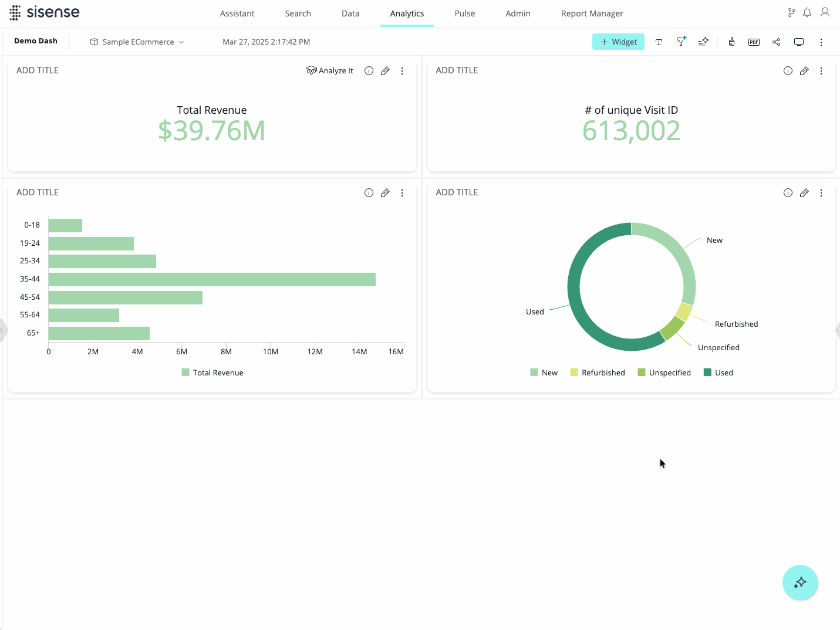The height and width of the screenshot is (630, 840).
Task: Select the 35-44 bar in the chart
Action: click(x=212, y=279)
